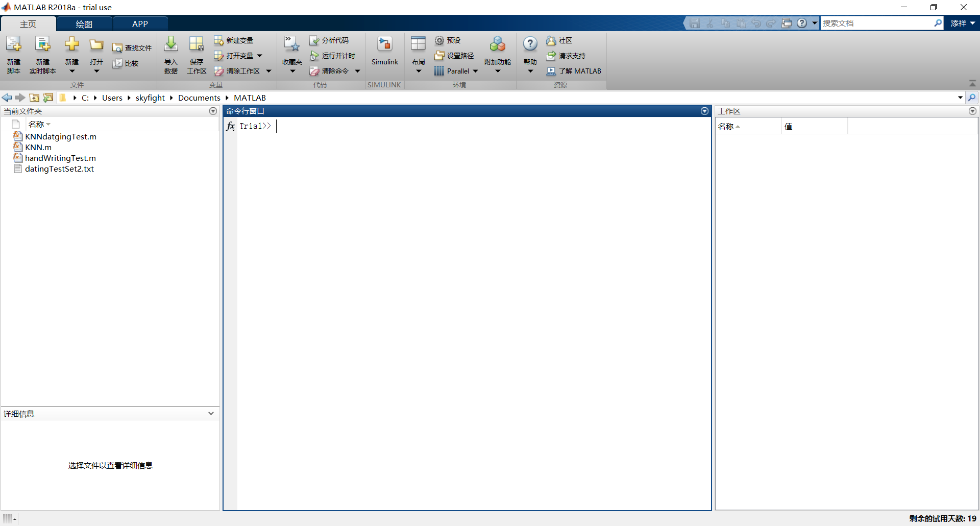
Task: Select KNNdatgingTest.m in the file list
Action: 61,137
